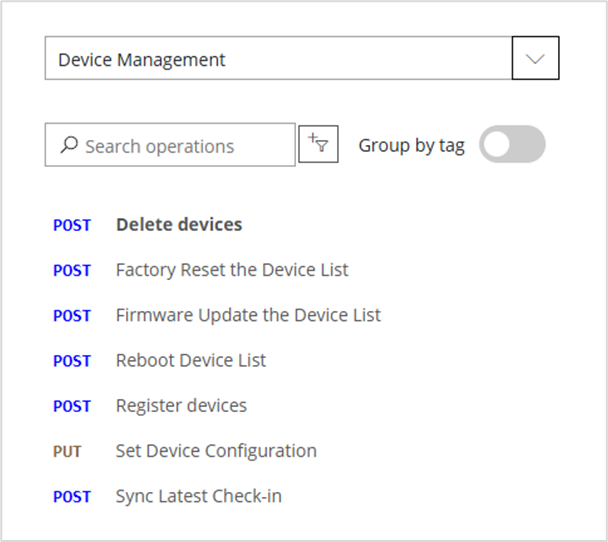Select Factory Reset the Device List
The height and width of the screenshot is (542, 608).
pos(232,270)
